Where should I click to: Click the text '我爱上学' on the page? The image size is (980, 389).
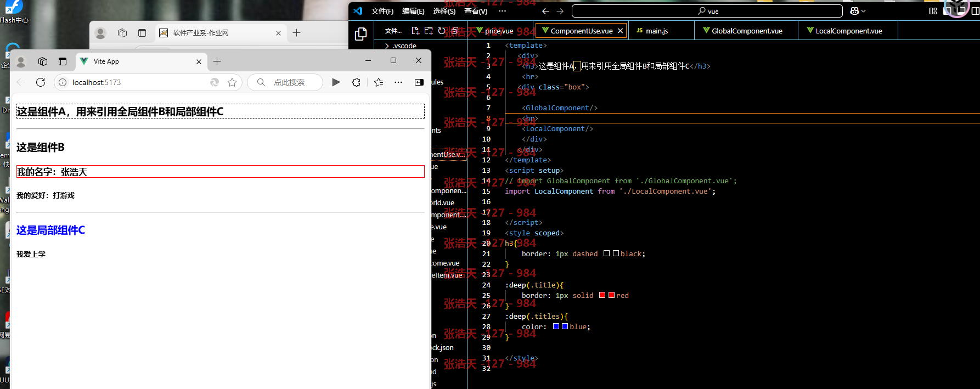(31, 254)
